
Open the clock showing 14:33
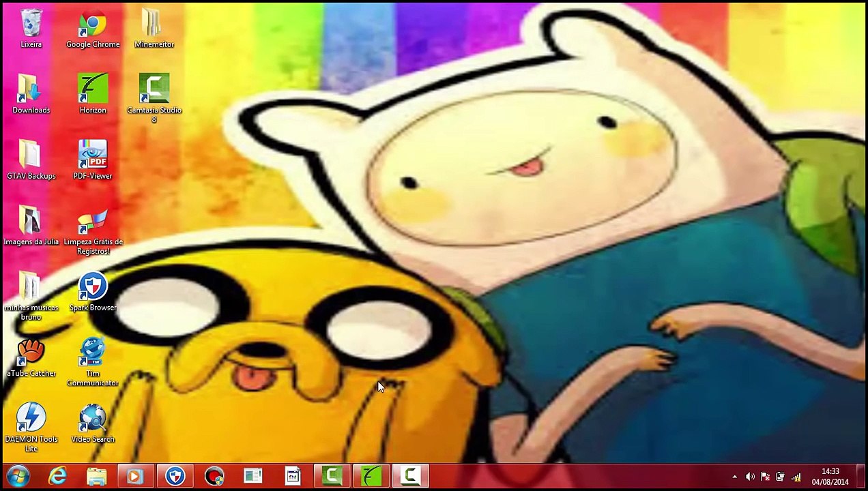(x=830, y=477)
